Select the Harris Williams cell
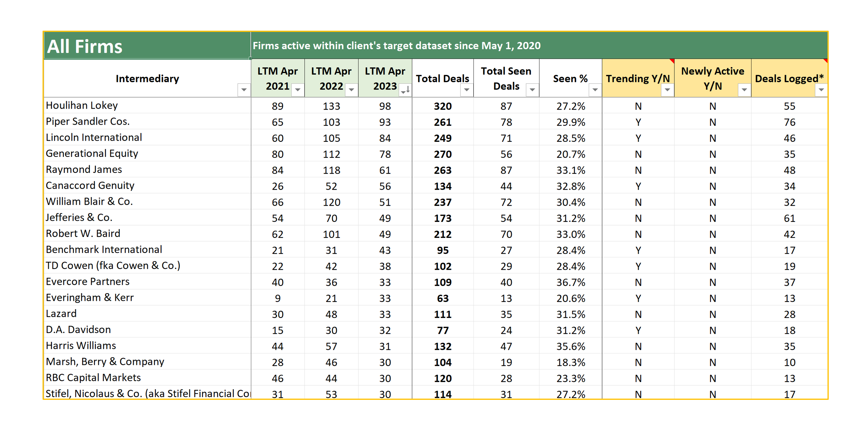The width and height of the screenshot is (868, 432). (147, 345)
